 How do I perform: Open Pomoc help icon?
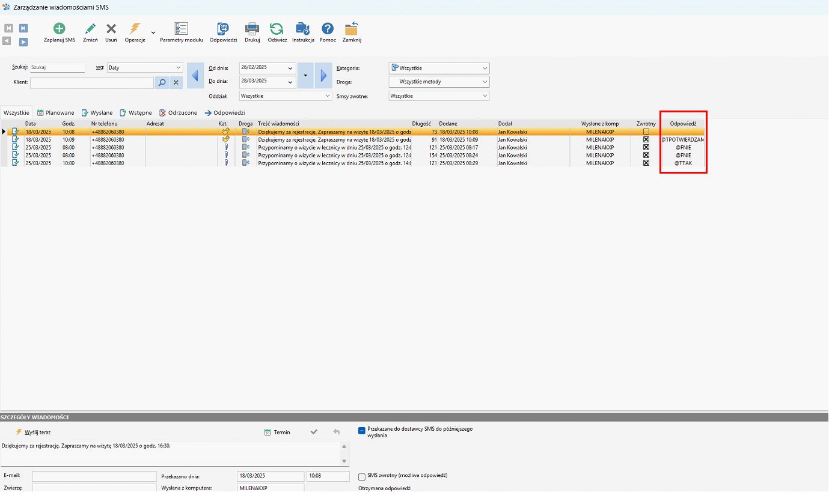click(328, 29)
